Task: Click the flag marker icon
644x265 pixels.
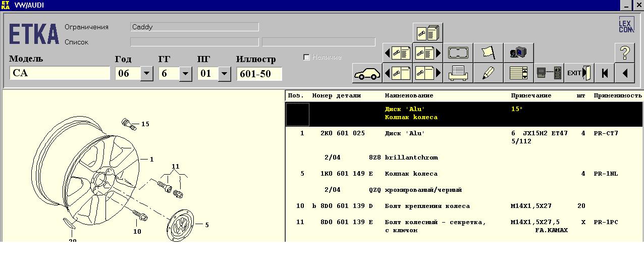Action: (x=488, y=53)
